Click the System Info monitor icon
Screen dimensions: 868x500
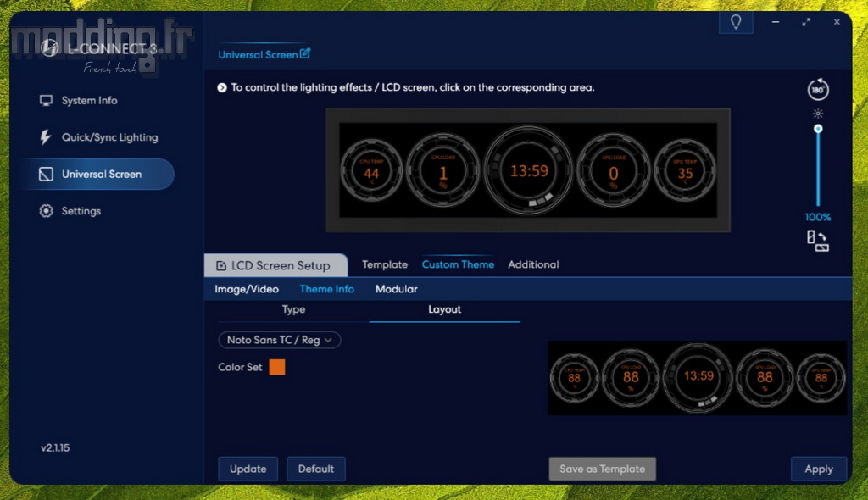pos(47,101)
